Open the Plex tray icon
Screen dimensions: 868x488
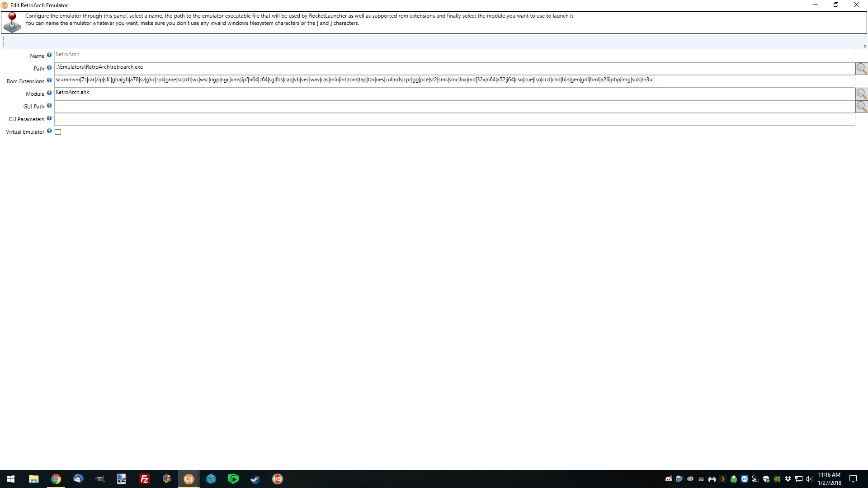click(x=723, y=479)
